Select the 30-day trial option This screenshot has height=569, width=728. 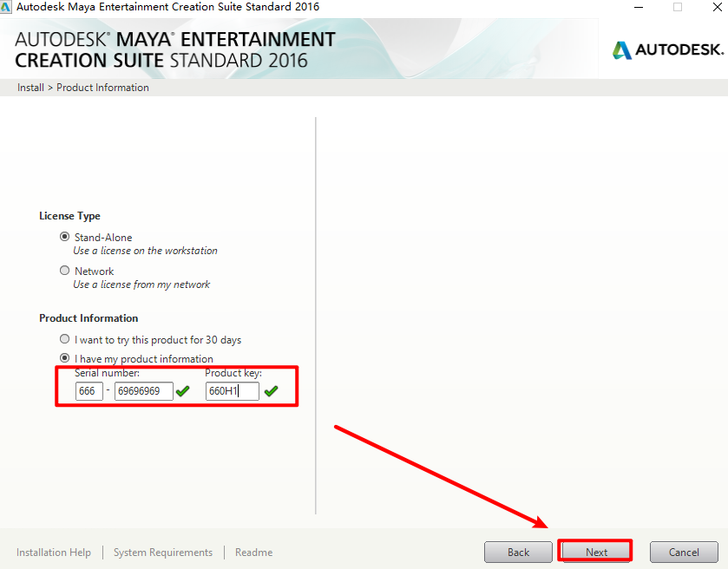pyautogui.click(x=64, y=339)
